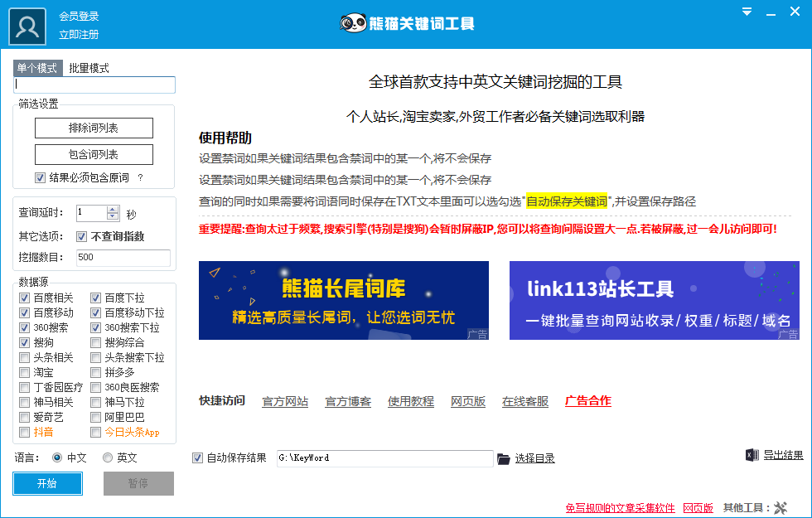Screen dimensions: 812x518
Task: Enable 神马下拉 checkbox
Action: (95, 403)
